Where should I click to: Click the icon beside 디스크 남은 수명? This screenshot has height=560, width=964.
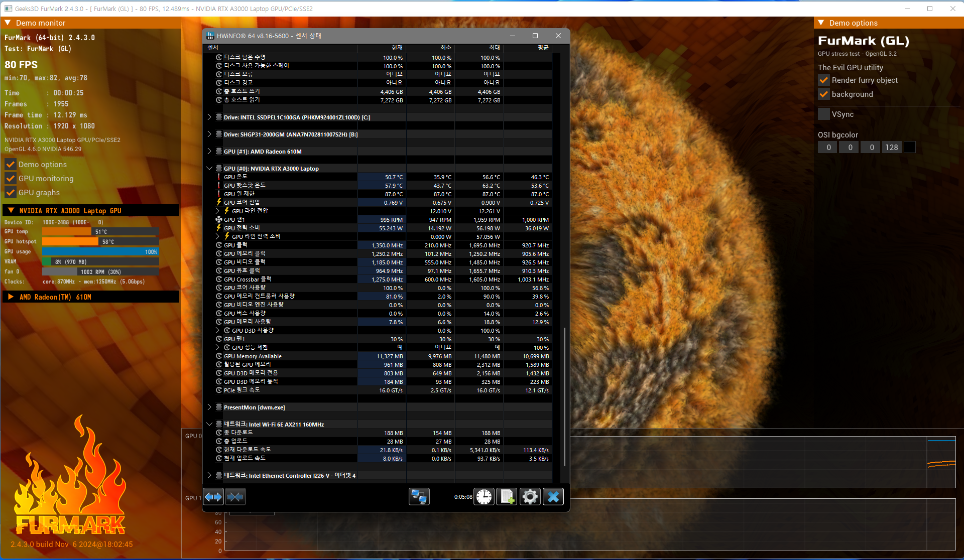tap(219, 58)
